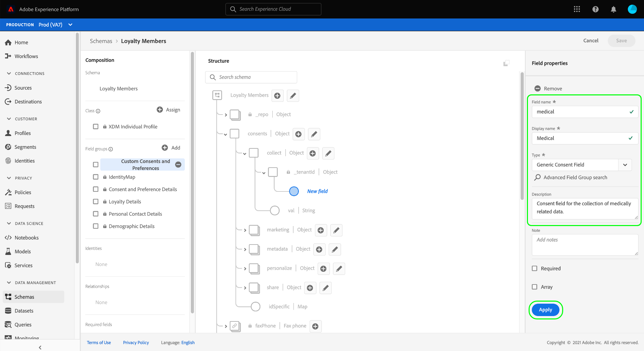Open the notifications bell icon
Image resolution: width=644 pixels, height=351 pixels.
[613, 9]
